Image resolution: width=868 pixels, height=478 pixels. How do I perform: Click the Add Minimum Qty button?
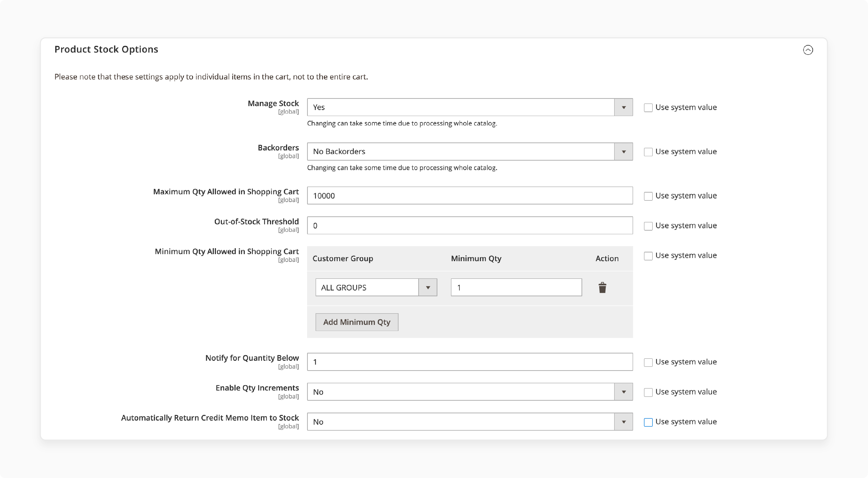click(x=356, y=322)
